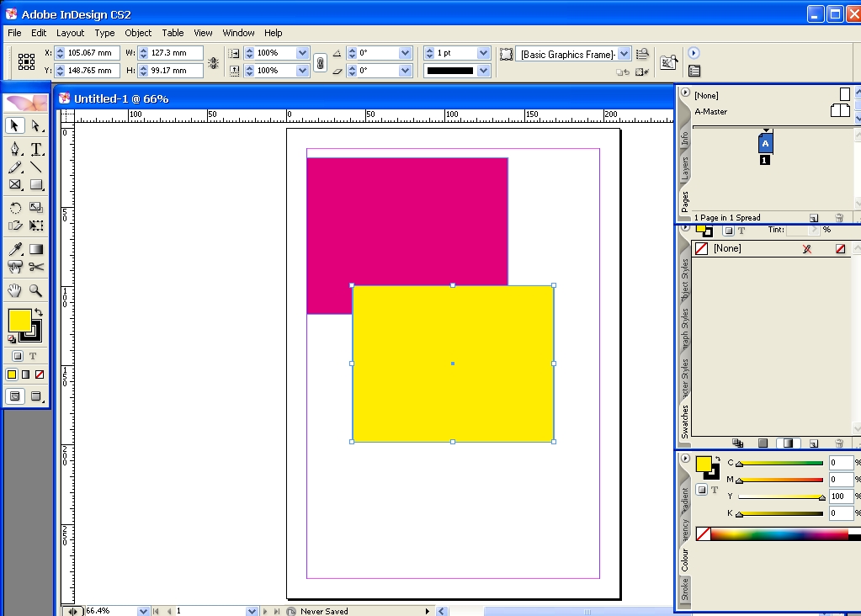Show gradient swatches in the Swatches panel
Screen dimensions: 861x616
(788, 443)
